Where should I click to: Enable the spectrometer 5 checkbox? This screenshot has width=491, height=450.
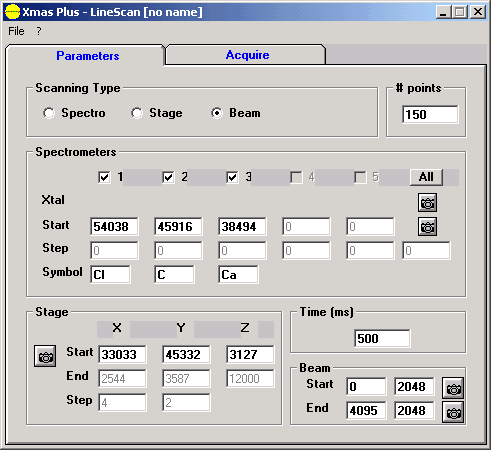click(x=360, y=177)
